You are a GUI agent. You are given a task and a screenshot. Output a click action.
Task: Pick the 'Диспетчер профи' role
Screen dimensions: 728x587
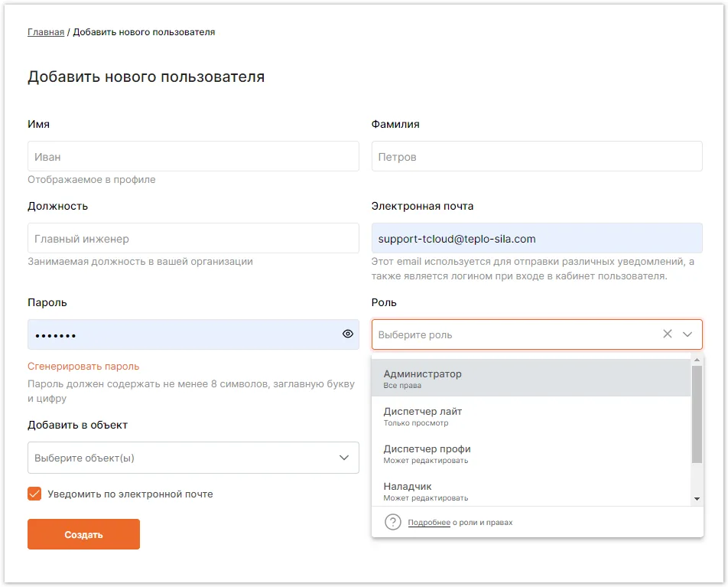click(531, 454)
